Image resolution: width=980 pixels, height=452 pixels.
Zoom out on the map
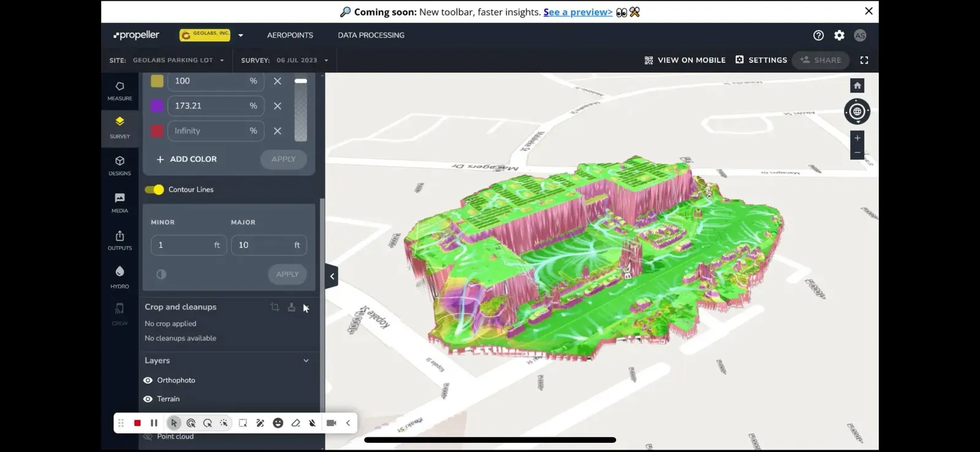[858, 153]
